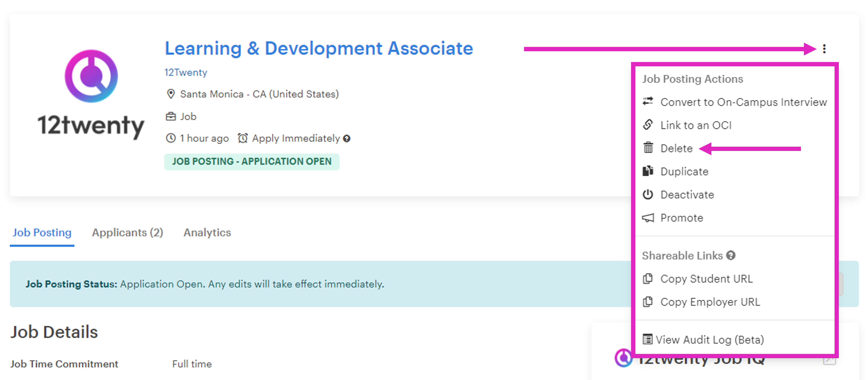This screenshot has height=380, width=868.
Task: Click the Shareable Links help question icon
Action: pyautogui.click(x=730, y=255)
